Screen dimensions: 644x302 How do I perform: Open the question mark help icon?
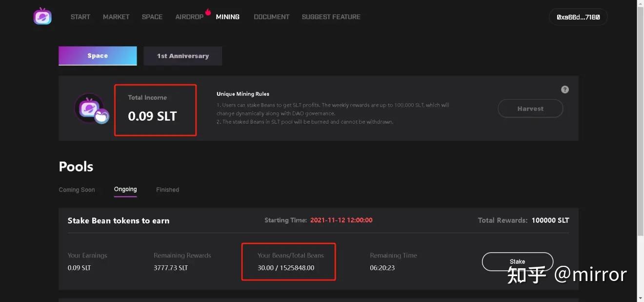565,89
